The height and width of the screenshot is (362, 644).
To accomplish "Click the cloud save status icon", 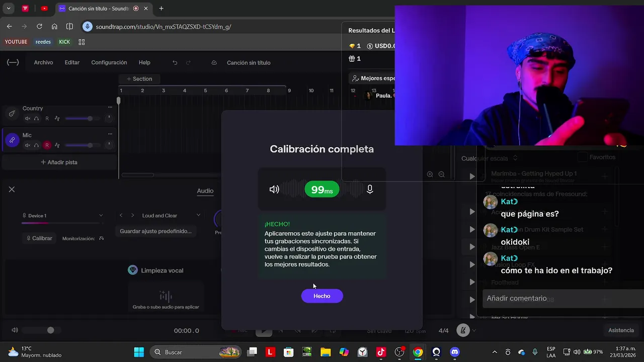I will point(214,63).
